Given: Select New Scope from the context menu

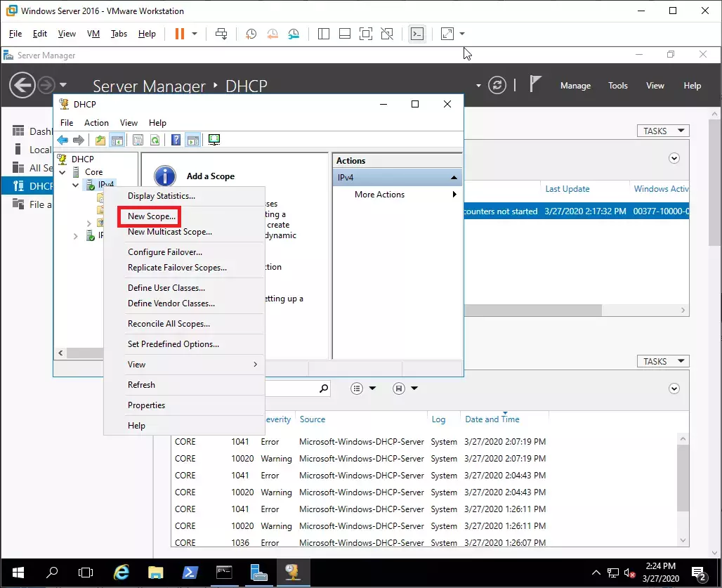Looking at the screenshot, I should point(152,216).
